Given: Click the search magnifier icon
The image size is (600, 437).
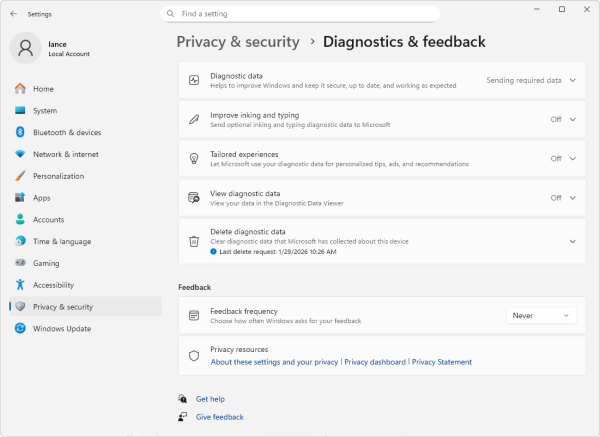Looking at the screenshot, I should click(171, 14).
